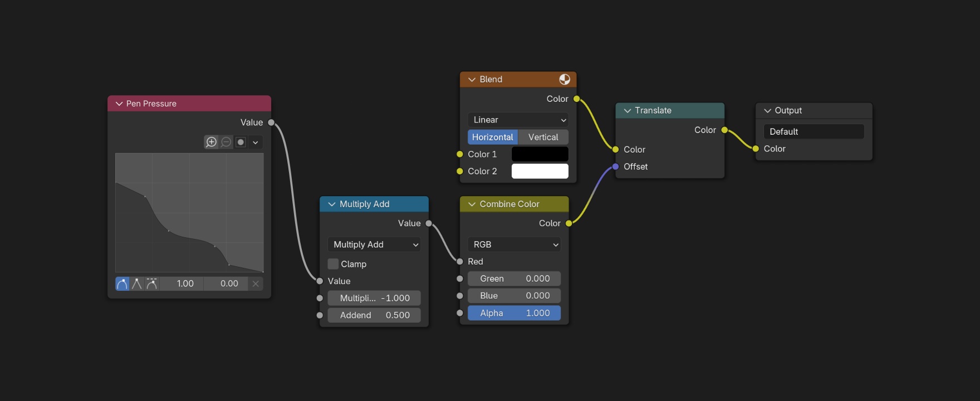Screen dimensions: 980x401
Task: Toggle the curve clipping dot icon
Action: tap(241, 142)
